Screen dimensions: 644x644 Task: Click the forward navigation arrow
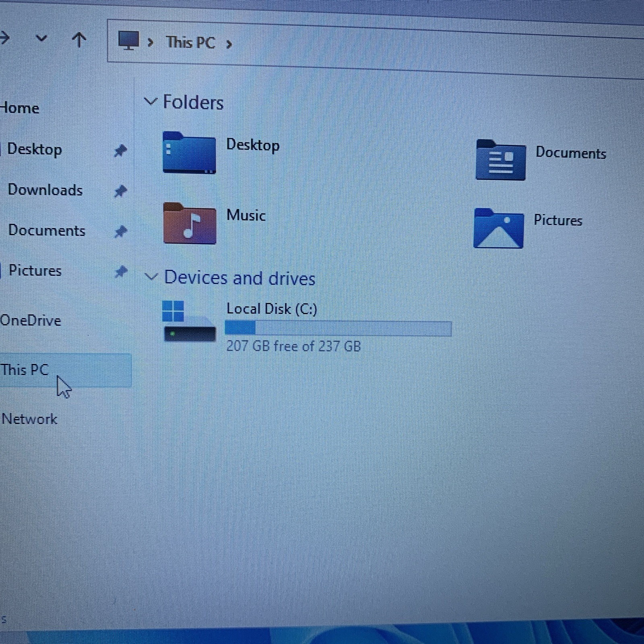(4, 38)
